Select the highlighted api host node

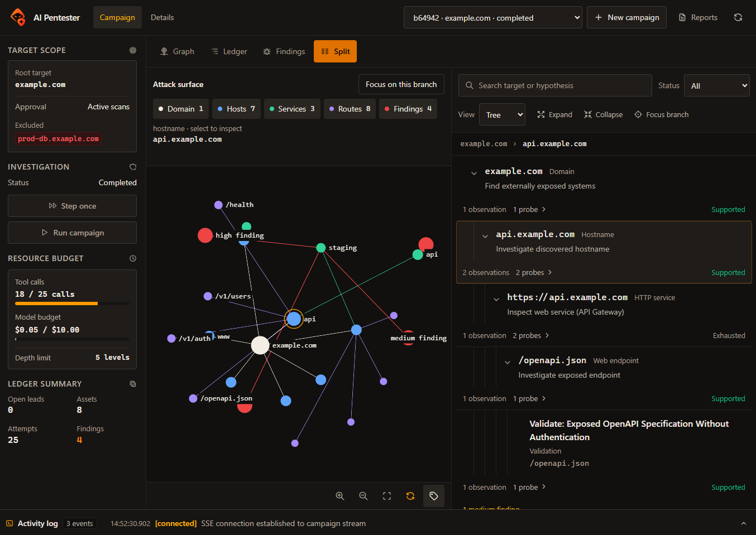click(x=294, y=319)
